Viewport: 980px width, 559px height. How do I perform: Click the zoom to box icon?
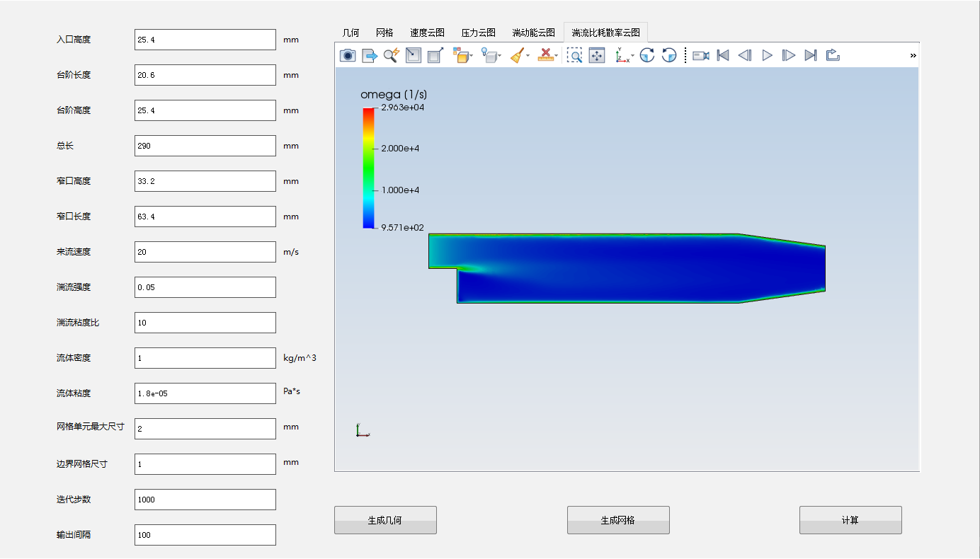tap(575, 55)
